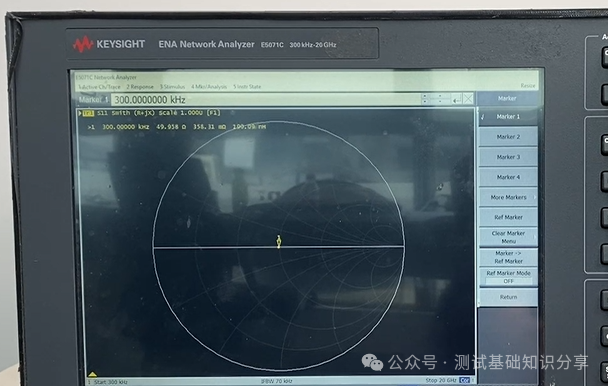The height and width of the screenshot is (386, 608).
Task: Close the marker entry bar X icon
Action: tap(468, 99)
